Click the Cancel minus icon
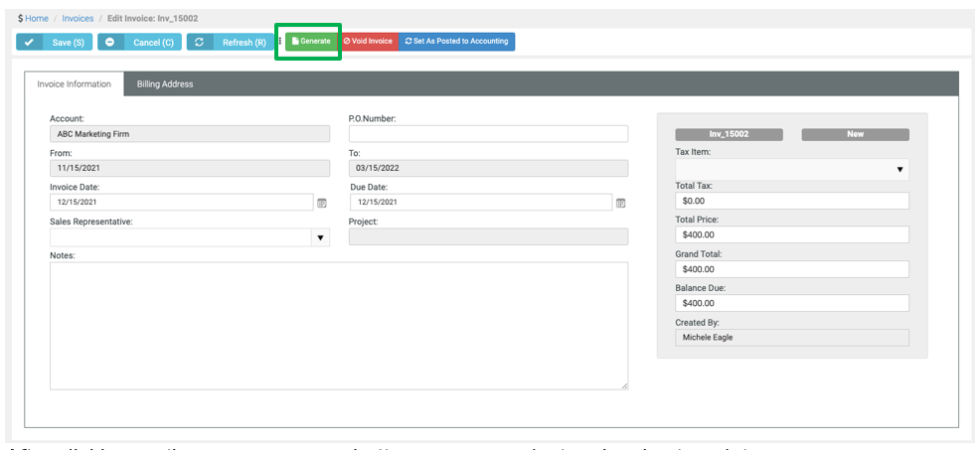Image resolution: width=980 pixels, height=450 pixels. (x=109, y=42)
